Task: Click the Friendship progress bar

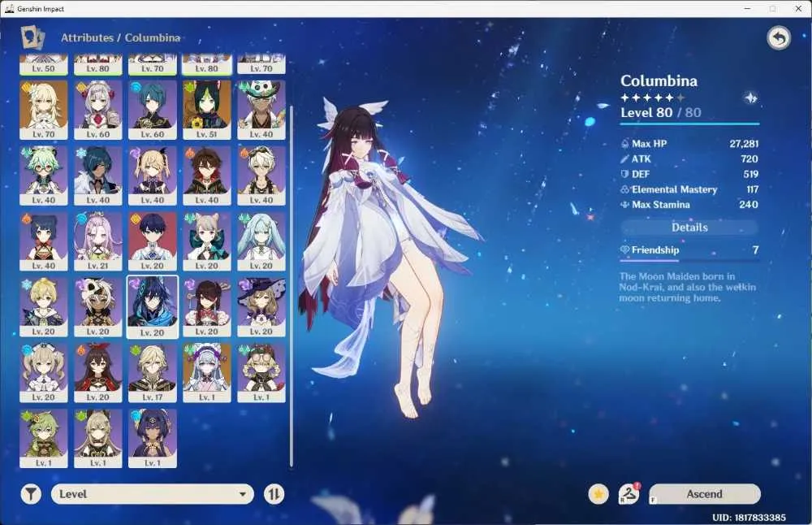Action: [689, 261]
